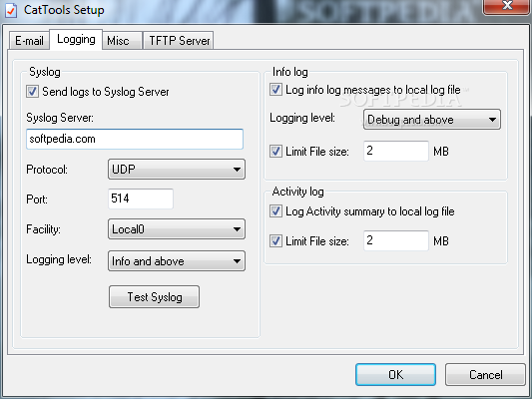The height and width of the screenshot is (399, 532).
Task: Click the CatTools title bar icon
Action: [x=11, y=10]
